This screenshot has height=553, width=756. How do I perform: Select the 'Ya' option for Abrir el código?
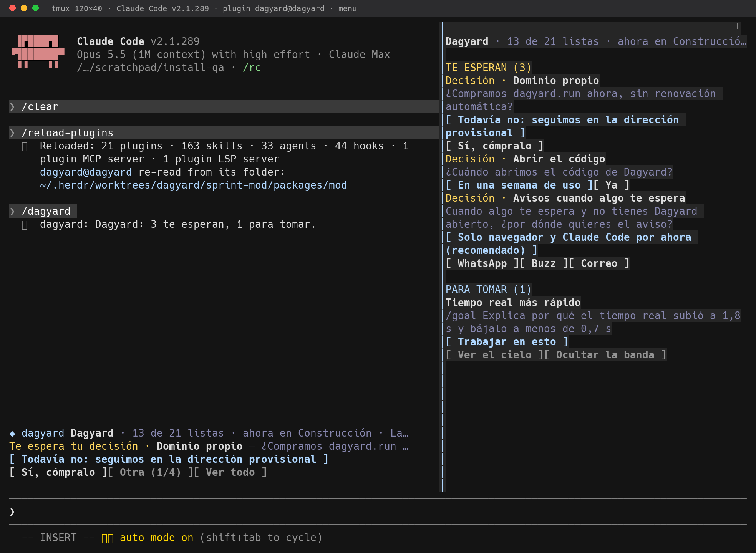tap(612, 185)
